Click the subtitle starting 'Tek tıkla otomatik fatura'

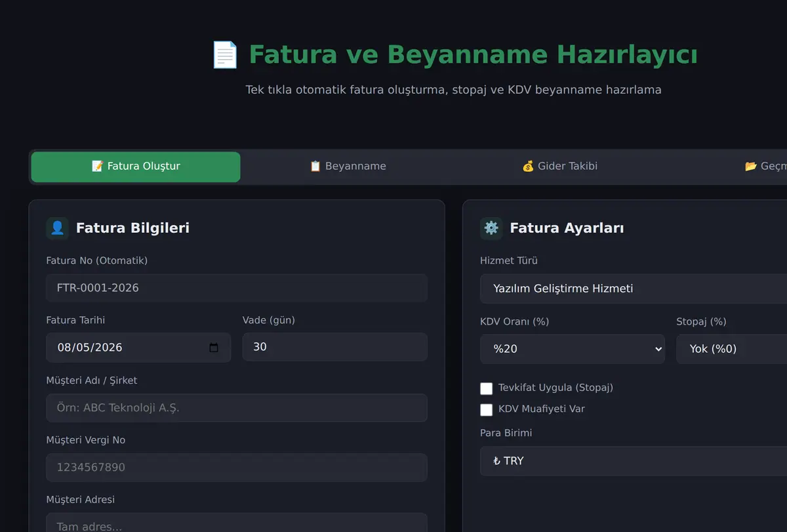click(453, 90)
